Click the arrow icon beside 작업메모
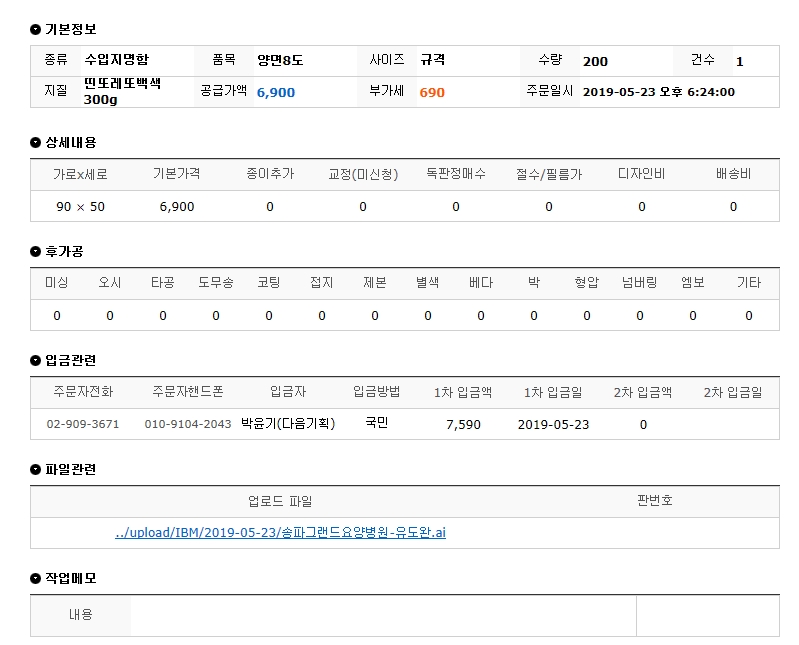Image resolution: width=799 pixels, height=645 pixels. tap(36, 578)
